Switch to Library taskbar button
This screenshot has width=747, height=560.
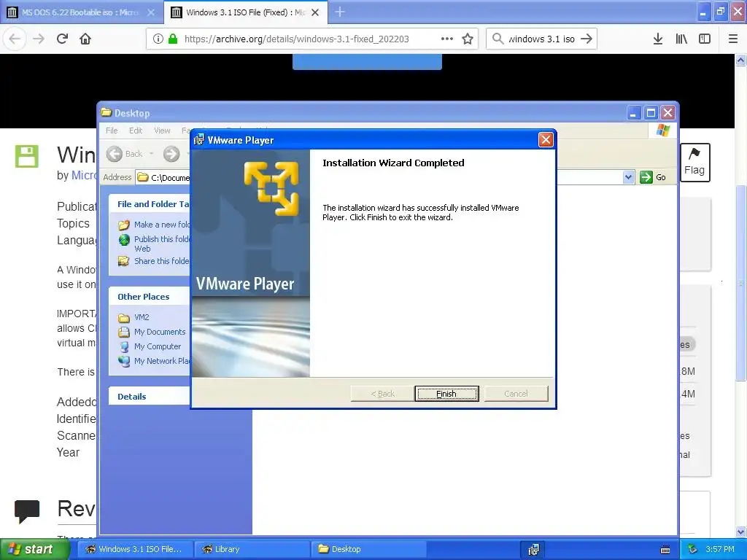pyautogui.click(x=252, y=549)
